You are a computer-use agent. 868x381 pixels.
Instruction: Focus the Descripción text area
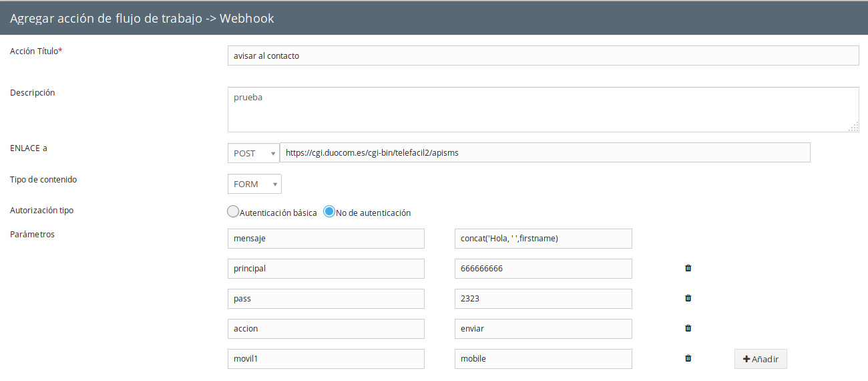pyautogui.click(x=542, y=110)
